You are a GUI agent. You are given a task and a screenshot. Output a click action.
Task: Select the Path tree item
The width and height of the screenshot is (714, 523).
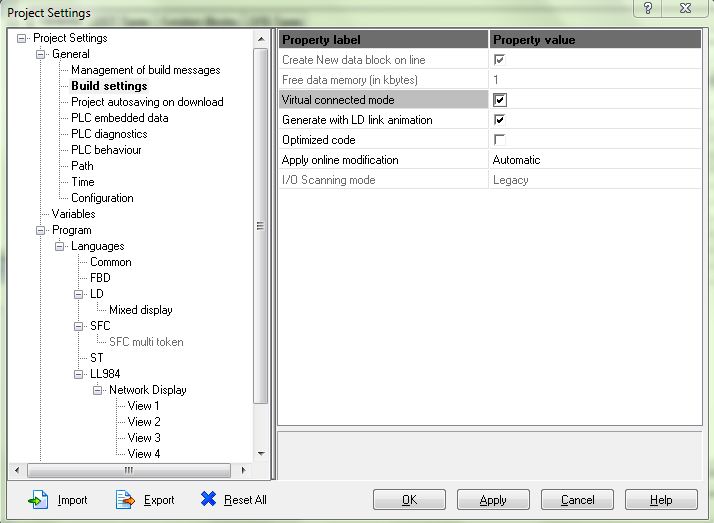tap(82, 166)
